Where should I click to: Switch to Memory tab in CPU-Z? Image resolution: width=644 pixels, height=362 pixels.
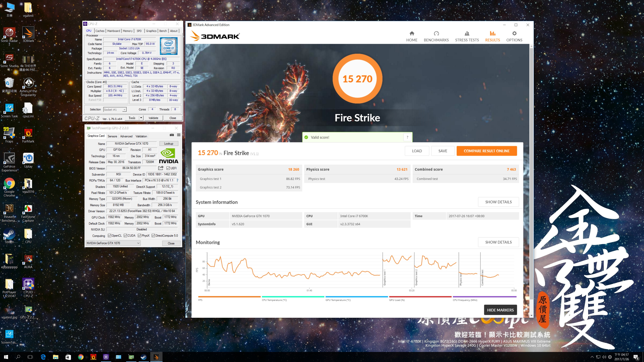tap(127, 31)
